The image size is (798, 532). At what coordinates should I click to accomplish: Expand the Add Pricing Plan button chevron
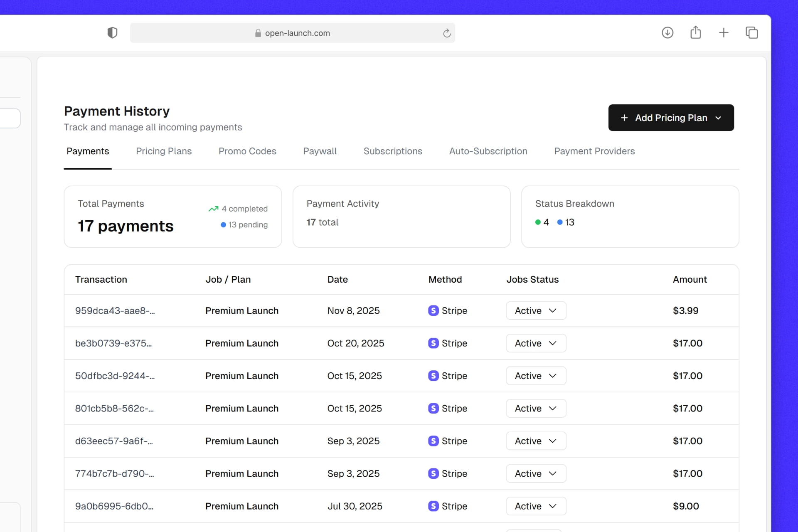coord(718,118)
